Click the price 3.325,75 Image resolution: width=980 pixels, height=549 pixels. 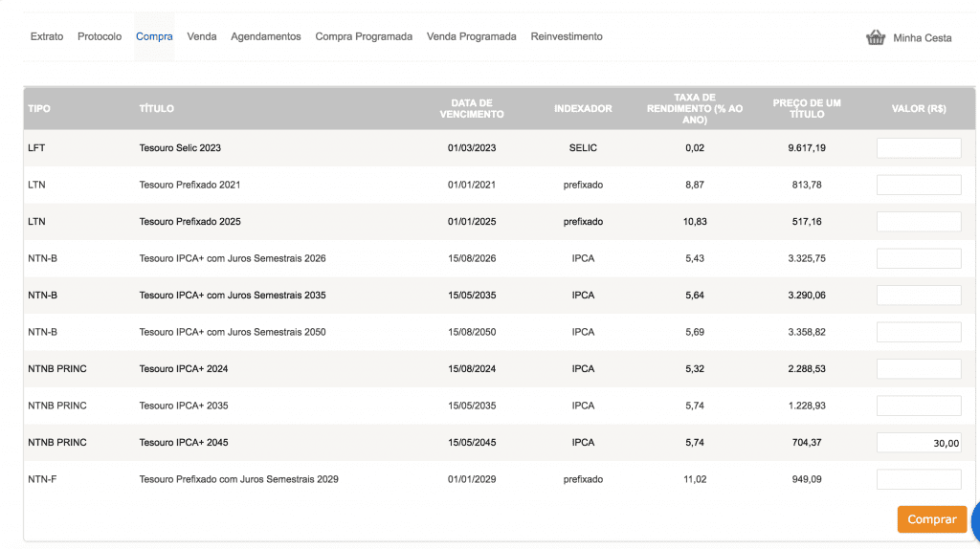click(x=806, y=258)
